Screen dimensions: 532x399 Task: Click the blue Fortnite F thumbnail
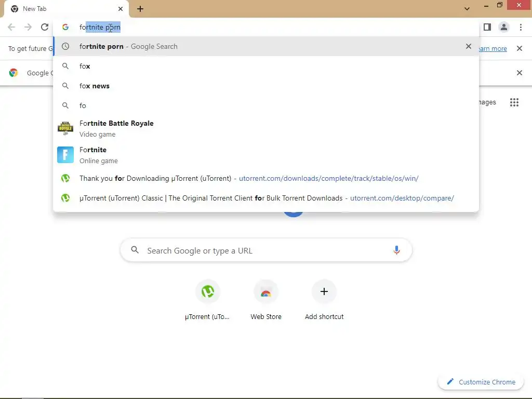tap(65, 155)
